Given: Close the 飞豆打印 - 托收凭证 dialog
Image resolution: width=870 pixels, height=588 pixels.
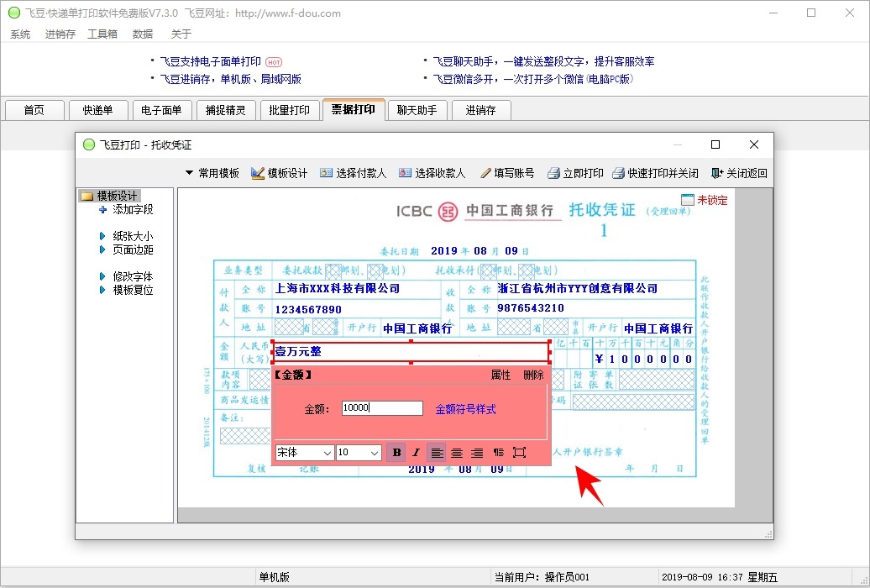Looking at the screenshot, I should [753, 145].
